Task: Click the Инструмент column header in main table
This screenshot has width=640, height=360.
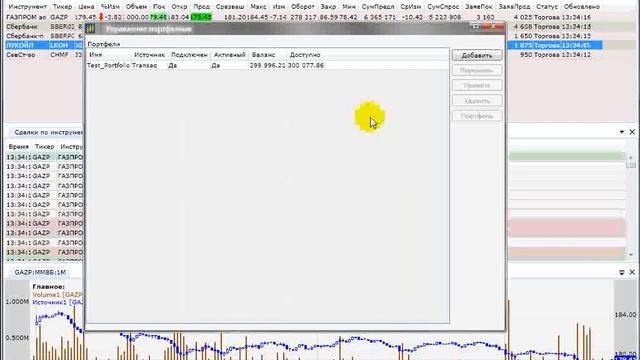Action: tap(28, 7)
